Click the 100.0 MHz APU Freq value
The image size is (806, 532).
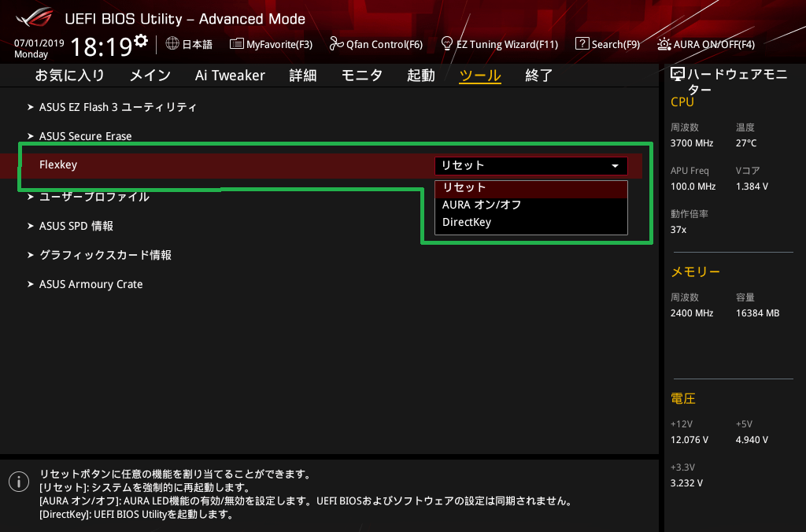pyautogui.click(x=693, y=187)
